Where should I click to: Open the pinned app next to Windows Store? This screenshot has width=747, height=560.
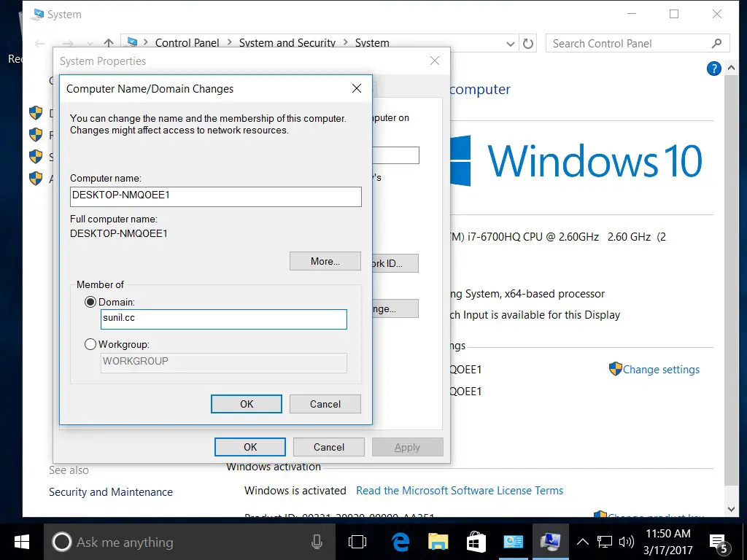click(x=513, y=542)
